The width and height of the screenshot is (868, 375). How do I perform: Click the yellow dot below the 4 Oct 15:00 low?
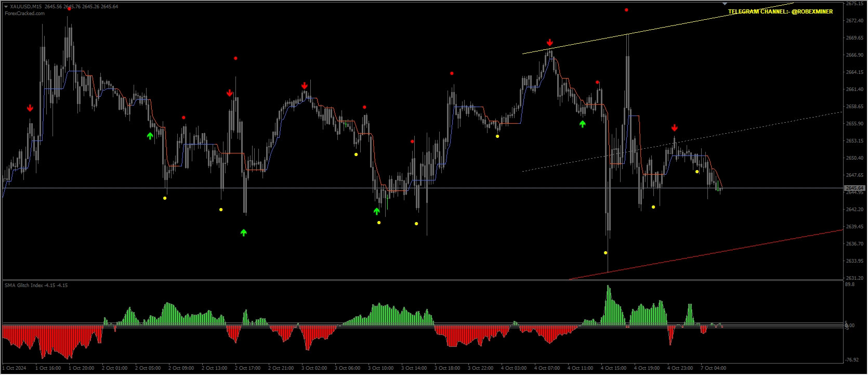(x=606, y=253)
